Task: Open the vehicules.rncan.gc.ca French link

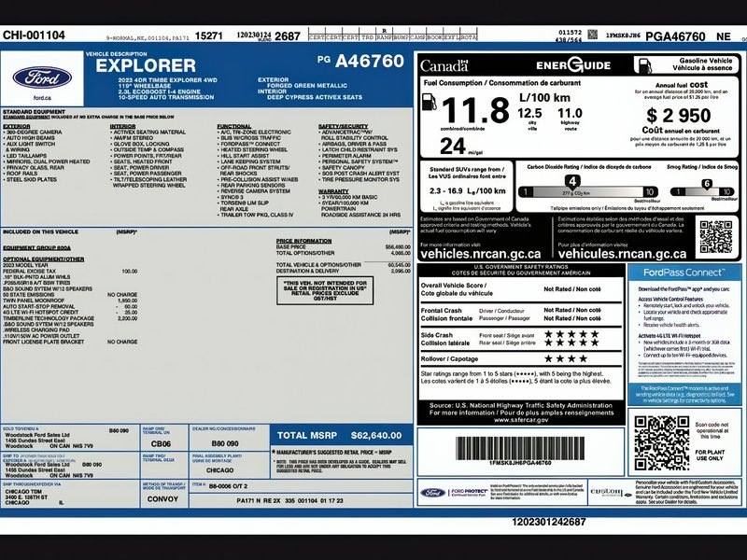Action: [x=622, y=254]
